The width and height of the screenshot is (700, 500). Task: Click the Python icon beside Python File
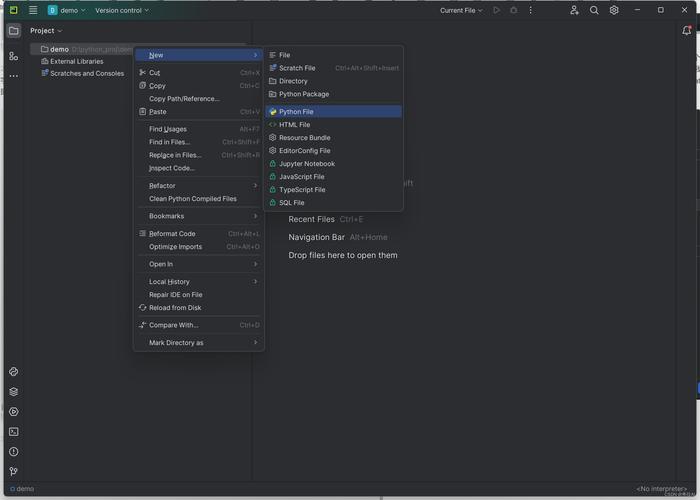(273, 112)
